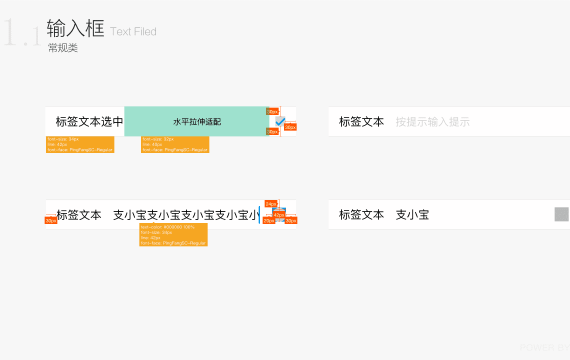570x360 pixels.
Task: Click the red tag at the green area's top corner
Action: pos(273,112)
